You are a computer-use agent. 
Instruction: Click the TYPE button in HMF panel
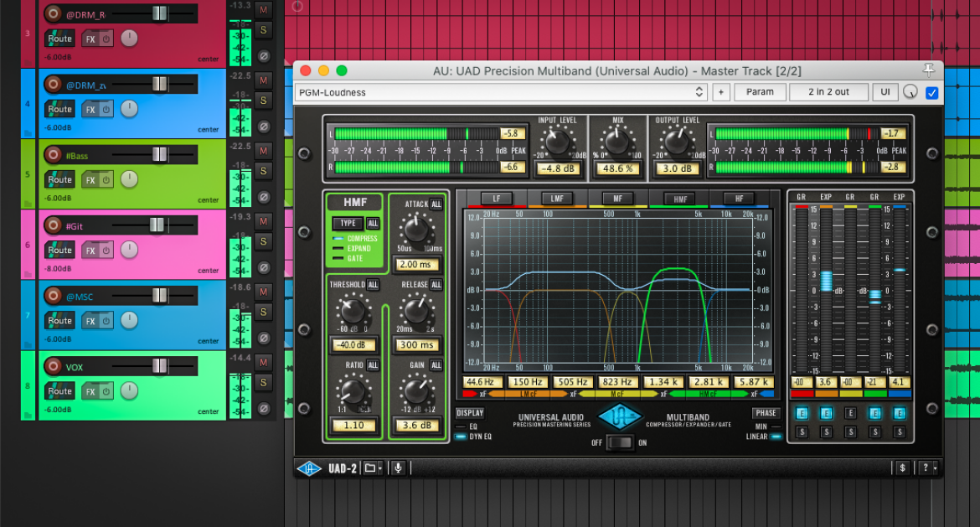pyautogui.click(x=348, y=223)
